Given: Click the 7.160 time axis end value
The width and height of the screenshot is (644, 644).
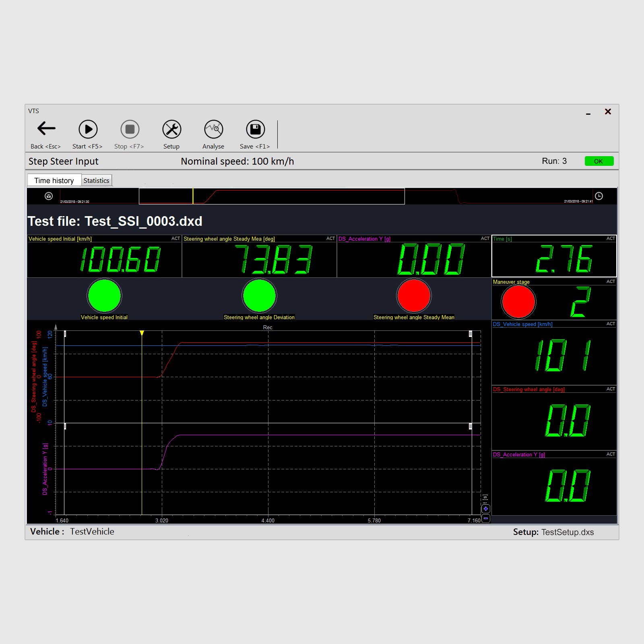Looking at the screenshot, I should [474, 520].
